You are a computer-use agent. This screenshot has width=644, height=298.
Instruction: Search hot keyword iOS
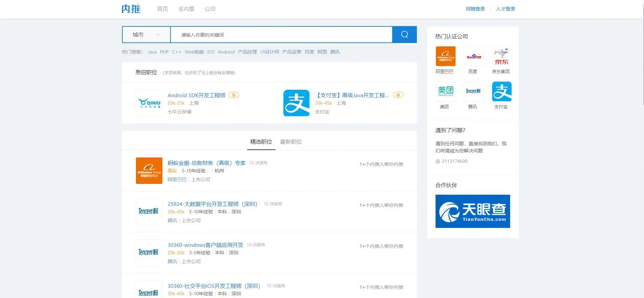(x=211, y=52)
